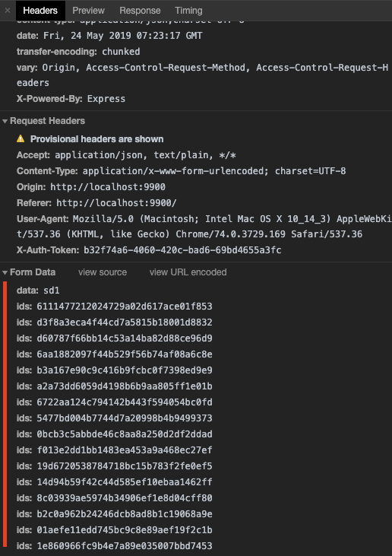Select id b2c0a962b24246dcb8ad8b1c19068a9e
392x556 pixels.
125,514
